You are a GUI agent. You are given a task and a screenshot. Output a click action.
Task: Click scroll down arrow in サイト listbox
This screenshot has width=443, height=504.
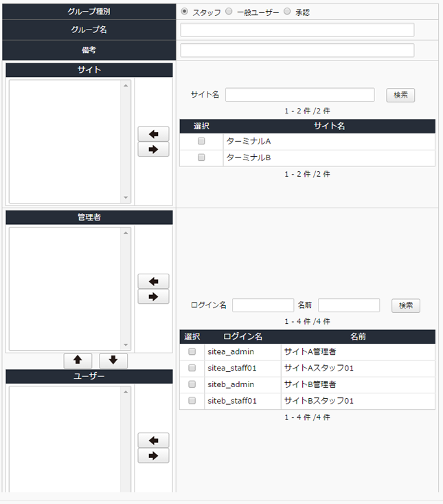(x=126, y=197)
